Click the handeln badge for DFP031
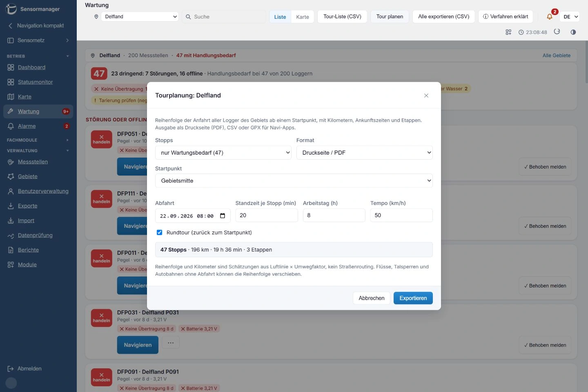 coord(101,318)
